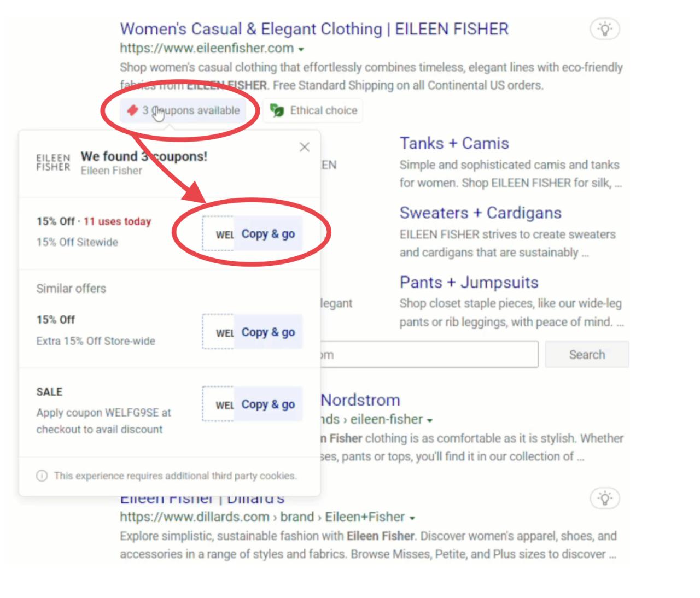Copy & go for SALE coupon

coord(268,404)
